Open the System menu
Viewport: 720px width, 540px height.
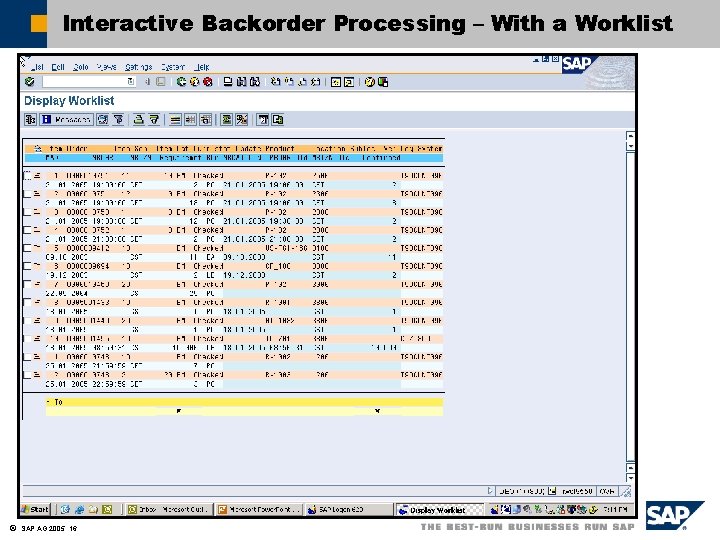173,67
